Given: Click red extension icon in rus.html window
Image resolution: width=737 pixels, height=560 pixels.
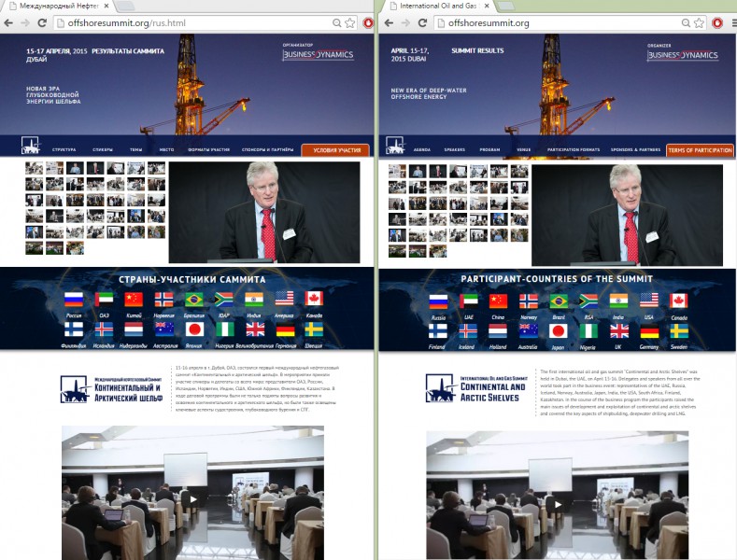Looking at the screenshot, I should [368, 23].
